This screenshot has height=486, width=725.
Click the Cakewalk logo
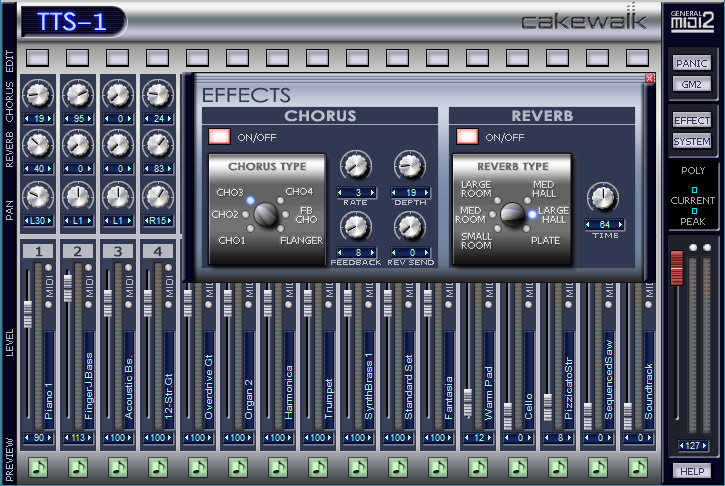pos(584,19)
